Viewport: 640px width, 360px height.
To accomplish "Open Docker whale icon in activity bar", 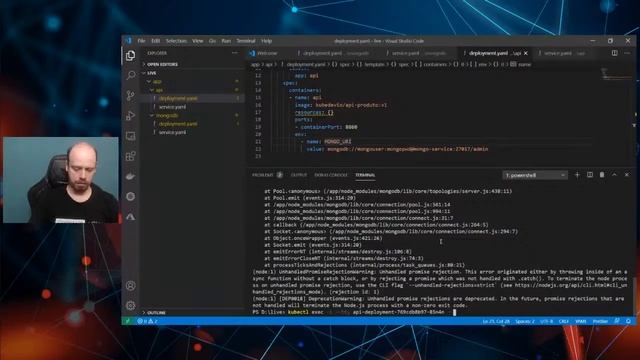I will (131, 176).
